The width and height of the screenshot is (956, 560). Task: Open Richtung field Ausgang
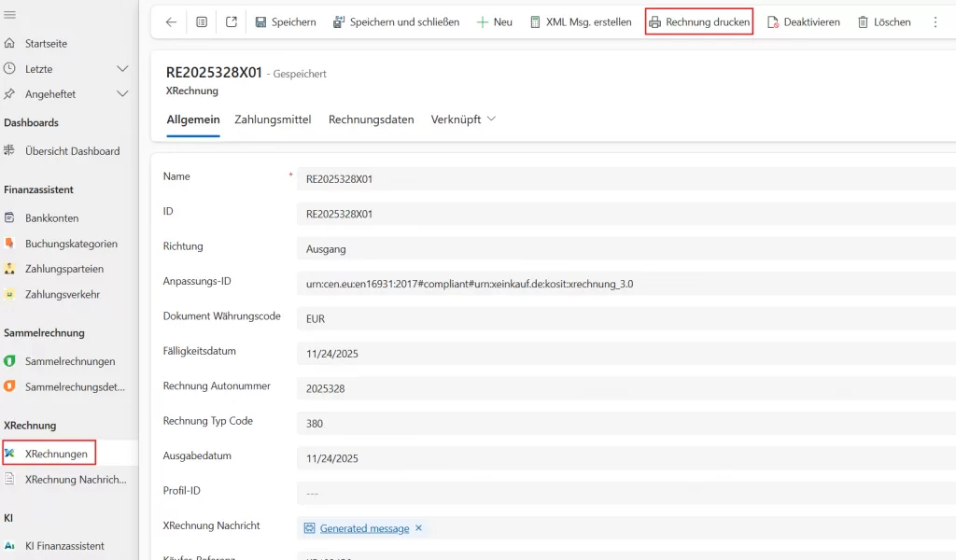(x=626, y=249)
